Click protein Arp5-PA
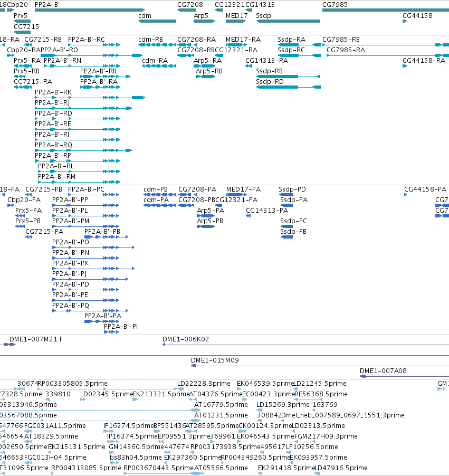This screenshot has width=449, height=476. pos(206,216)
